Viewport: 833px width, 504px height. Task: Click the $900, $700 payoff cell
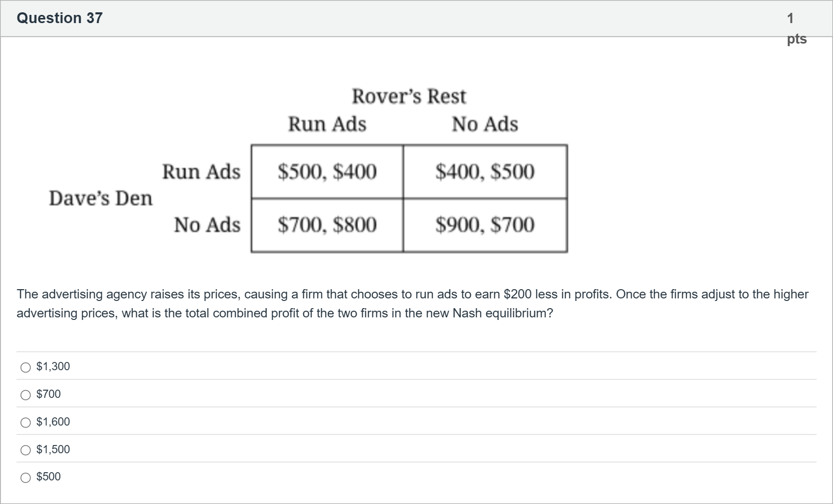(485, 225)
